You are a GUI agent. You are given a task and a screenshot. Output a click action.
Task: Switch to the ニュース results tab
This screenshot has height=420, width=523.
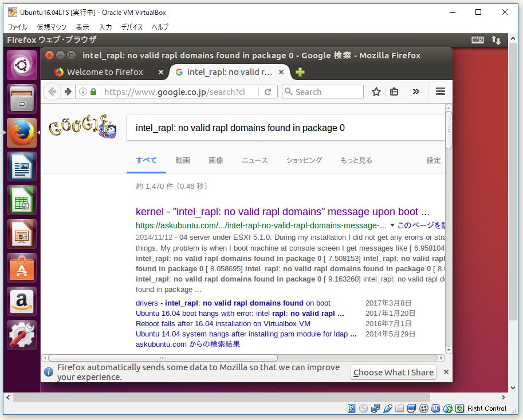click(x=255, y=160)
